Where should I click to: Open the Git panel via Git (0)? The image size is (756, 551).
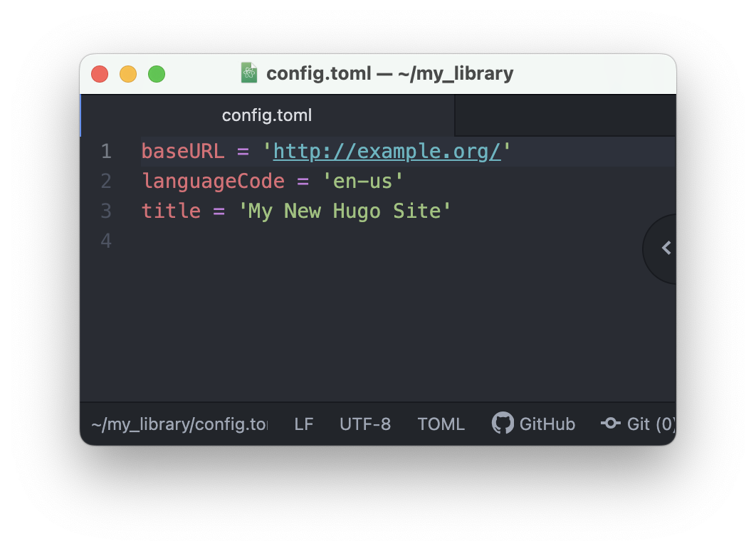644,423
